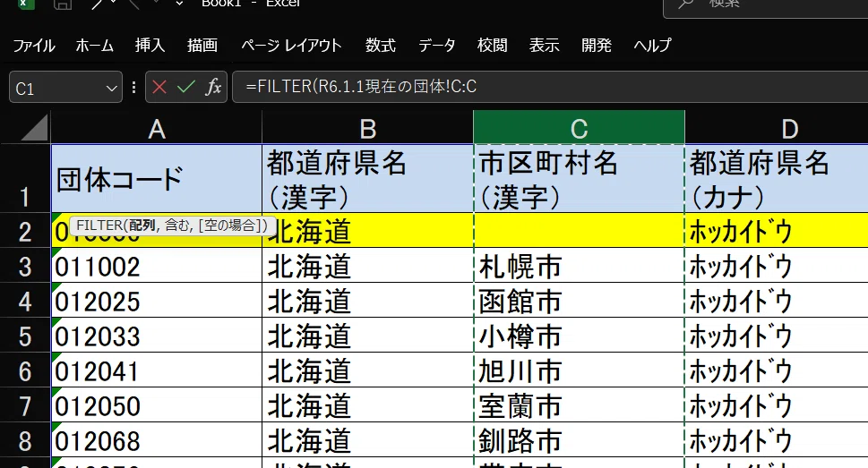Screen dimensions: 868x468
Task: Click cell containing 011002
Action: click(x=156, y=265)
